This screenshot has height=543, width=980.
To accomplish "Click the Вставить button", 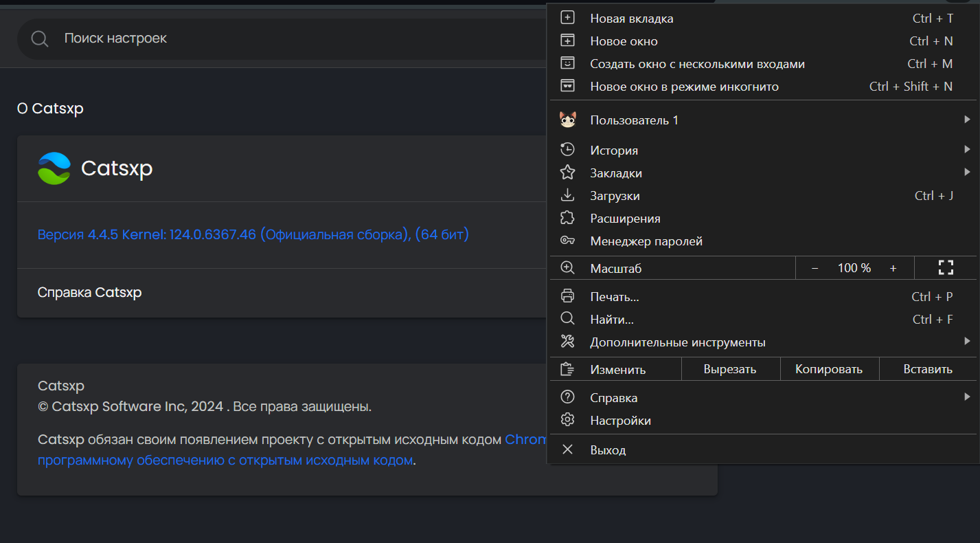I will [928, 369].
